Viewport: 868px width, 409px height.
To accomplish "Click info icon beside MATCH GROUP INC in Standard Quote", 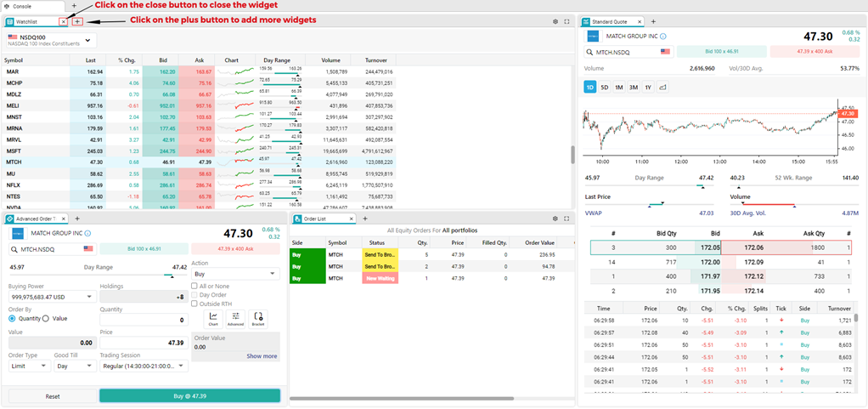I will coord(663,37).
